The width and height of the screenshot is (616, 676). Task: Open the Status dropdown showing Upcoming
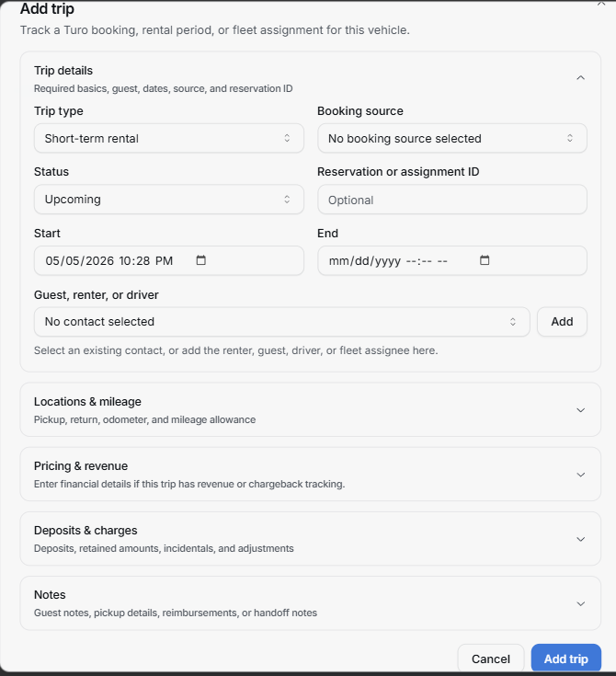[x=169, y=200]
